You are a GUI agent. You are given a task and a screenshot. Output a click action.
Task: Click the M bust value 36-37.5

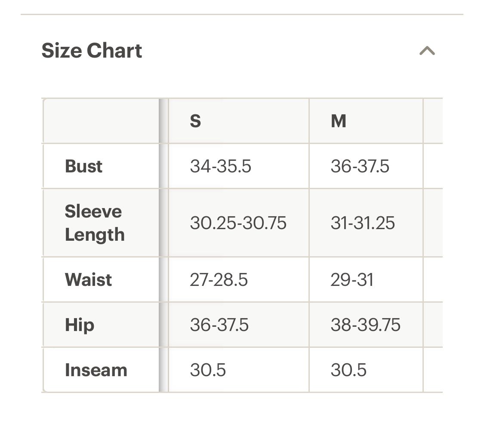[360, 166]
